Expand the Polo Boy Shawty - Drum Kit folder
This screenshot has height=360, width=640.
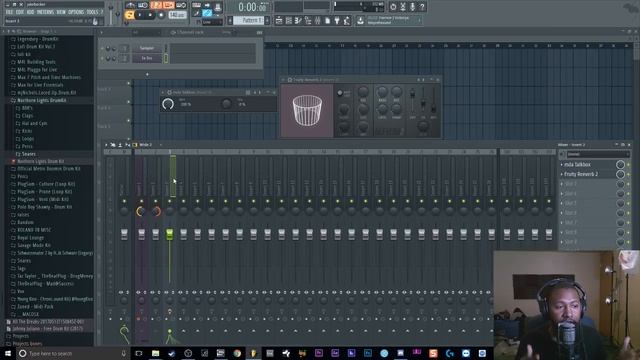click(x=44, y=207)
